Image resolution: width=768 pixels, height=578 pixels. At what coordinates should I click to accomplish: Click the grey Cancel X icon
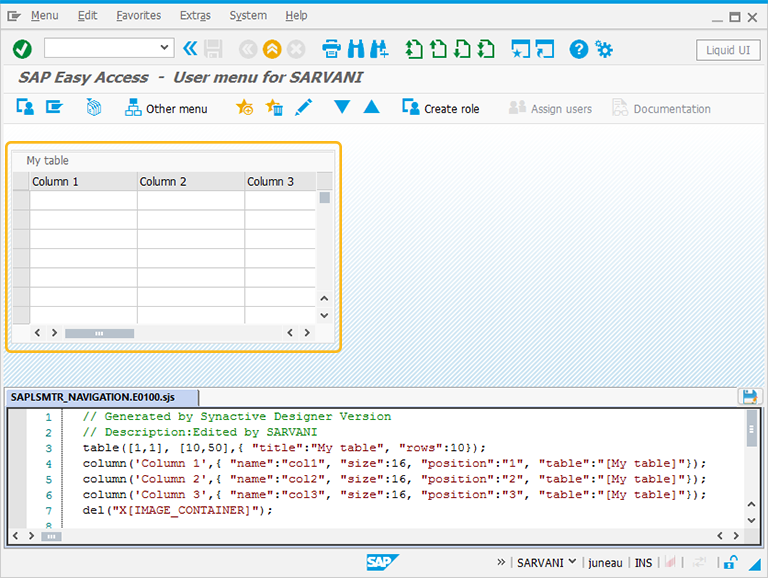[296, 49]
